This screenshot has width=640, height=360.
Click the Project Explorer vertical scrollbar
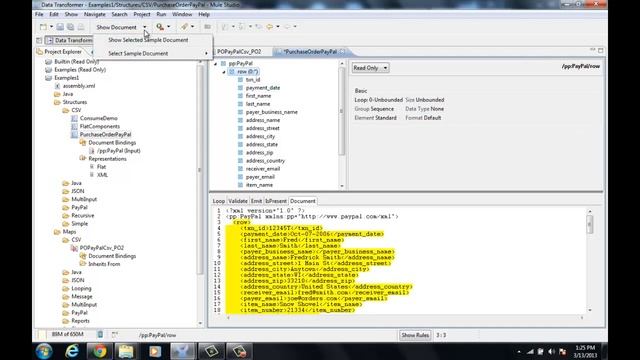[x=200, y=169]
